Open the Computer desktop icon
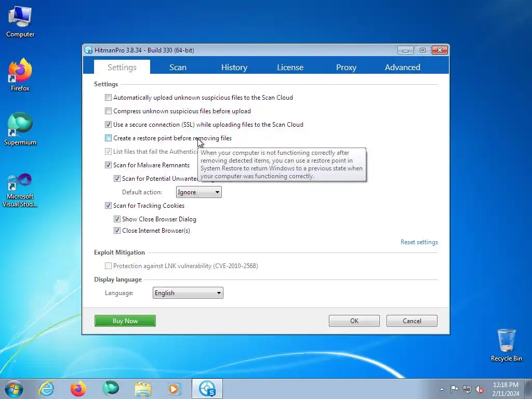Viewport: 532px width, 399px height. point(20,22)
